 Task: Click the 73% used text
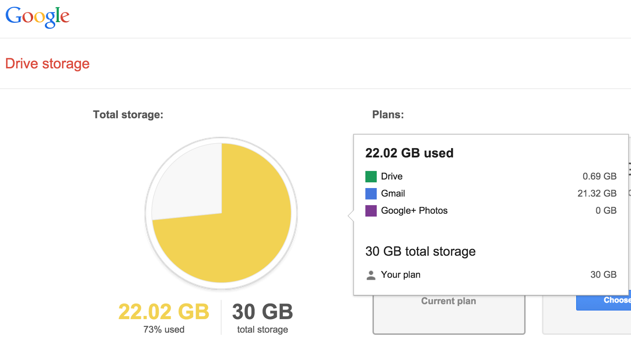click(164, 330)
